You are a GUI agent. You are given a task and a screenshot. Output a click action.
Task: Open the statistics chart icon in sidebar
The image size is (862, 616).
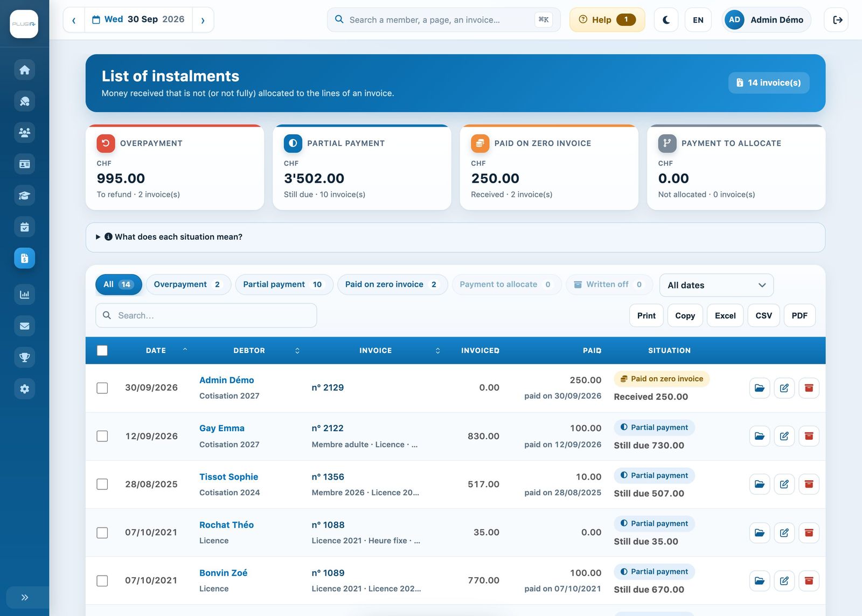click(x=24, y=294)
